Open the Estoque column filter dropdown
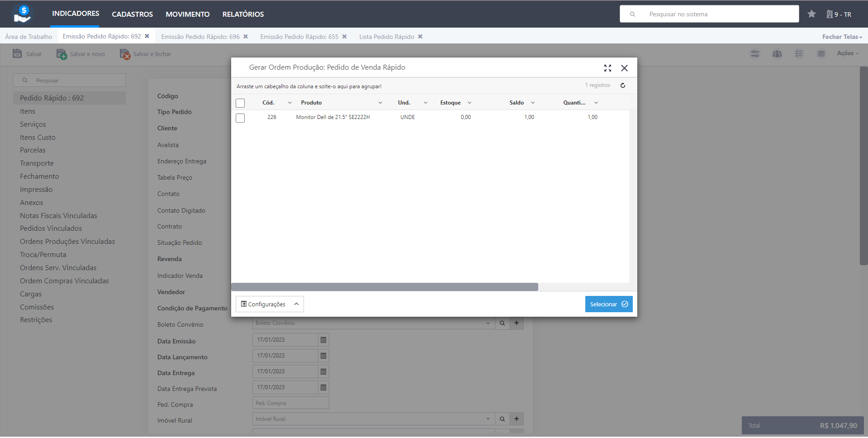Screen dimensions: 868x438 (x=470, y=103)
